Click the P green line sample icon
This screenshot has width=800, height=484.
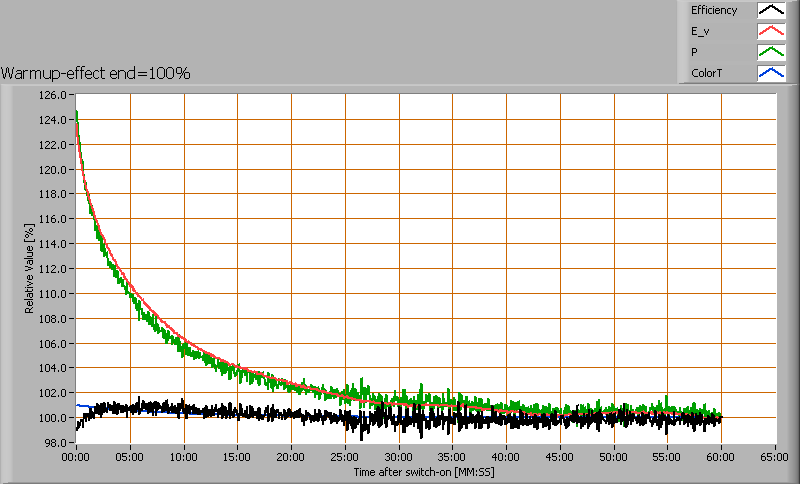pyautogui.click(x=770, y=52)
